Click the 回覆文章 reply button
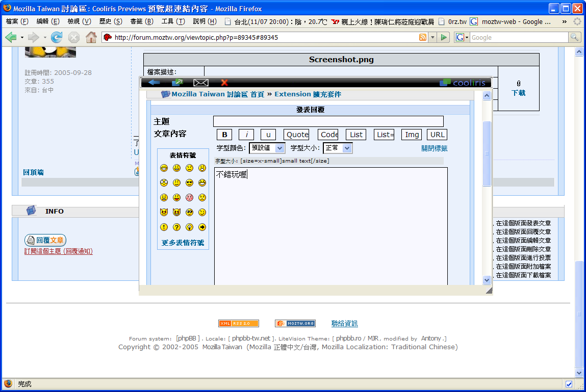 45,240
